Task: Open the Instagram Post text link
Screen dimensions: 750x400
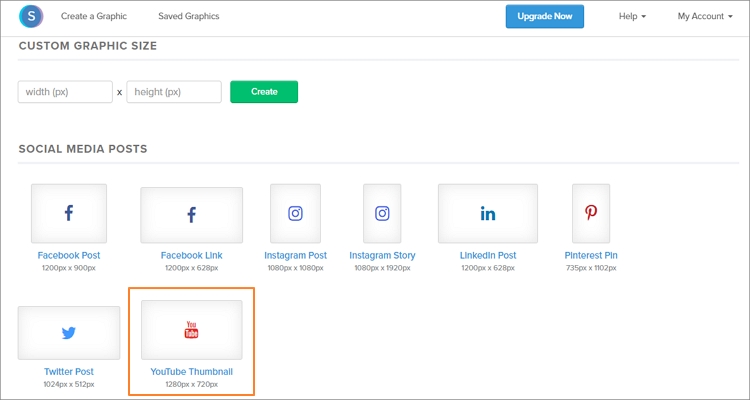Action: click(x=296, y=256)
